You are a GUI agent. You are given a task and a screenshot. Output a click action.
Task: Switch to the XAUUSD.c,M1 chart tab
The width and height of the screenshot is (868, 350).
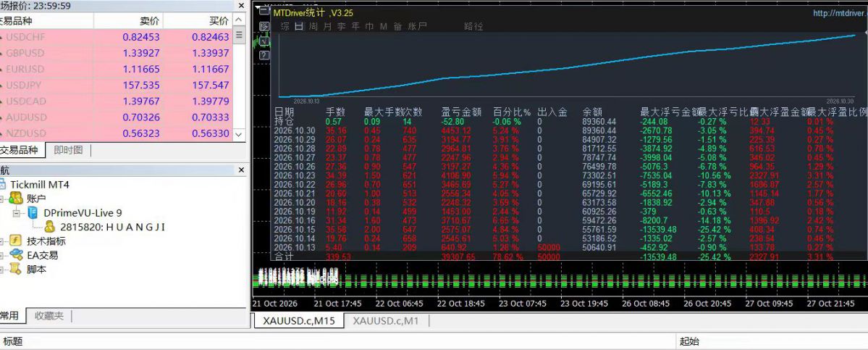[386, 320]
